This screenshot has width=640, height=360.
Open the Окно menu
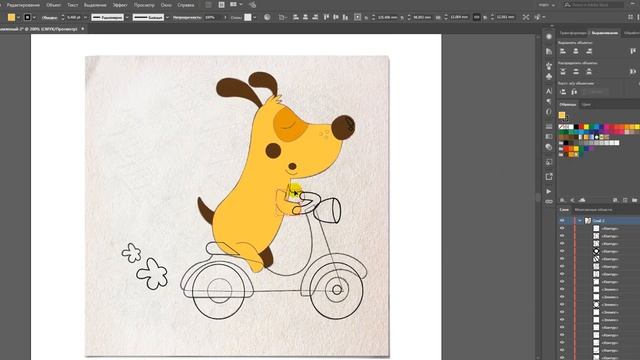pos(166,5)
